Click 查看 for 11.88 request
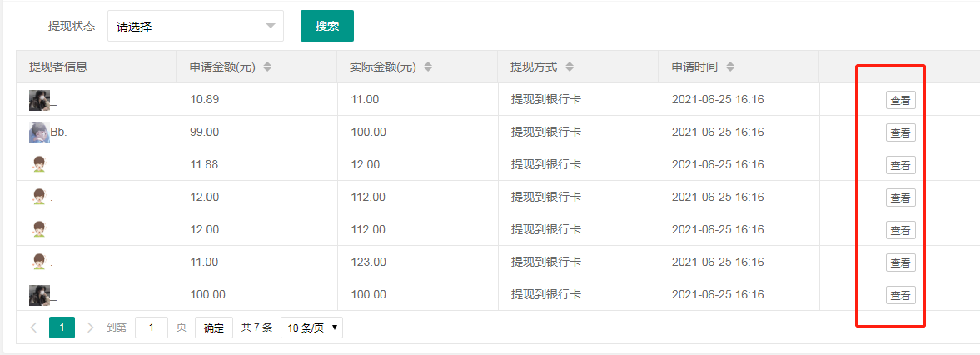This screenshot has height=355, width=980. coord(901,165)
